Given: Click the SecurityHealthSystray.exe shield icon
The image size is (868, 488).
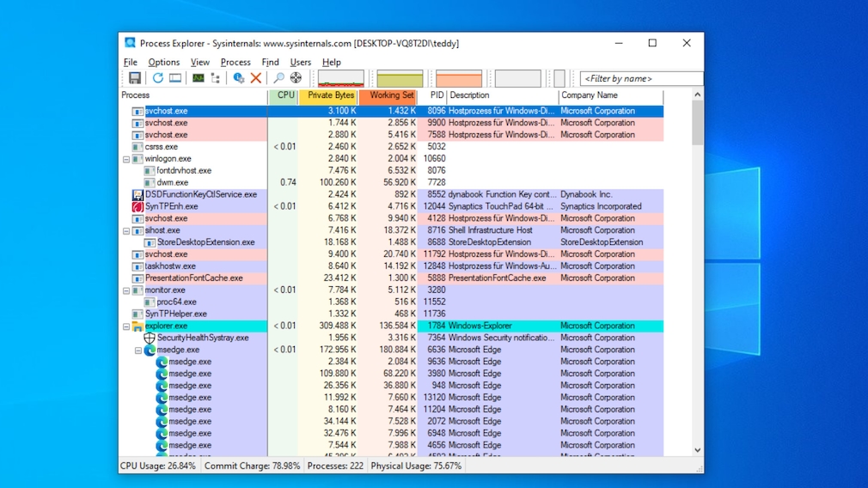Looking at the screenshot, I should [x=150, y=338].
